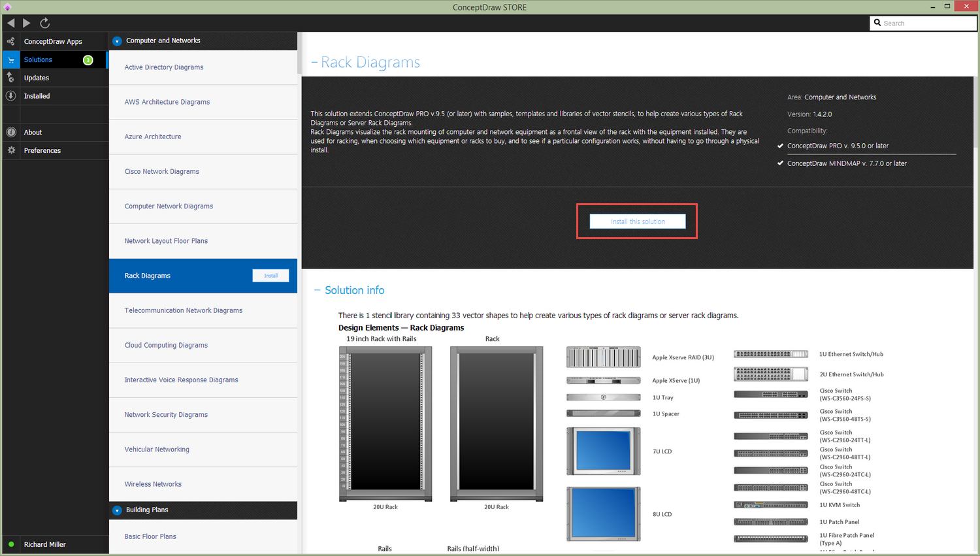
Task: Click the 1U Spacer label
Action: 666,414
